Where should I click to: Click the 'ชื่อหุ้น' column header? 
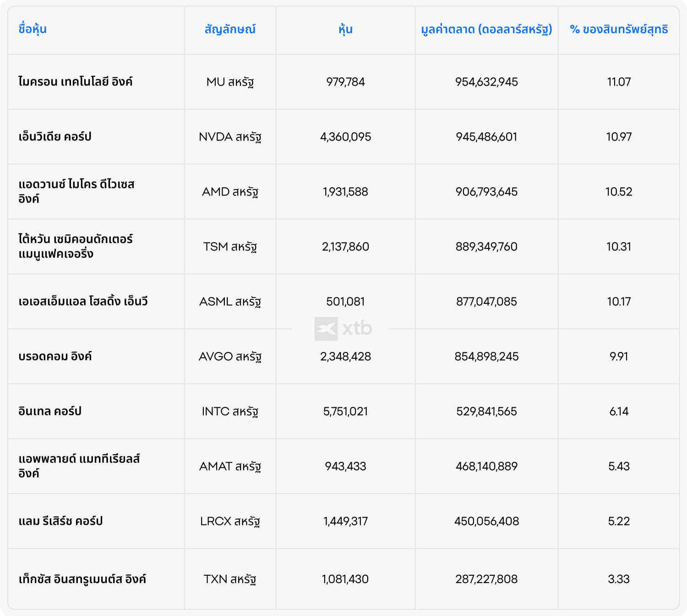coord(33,29)
